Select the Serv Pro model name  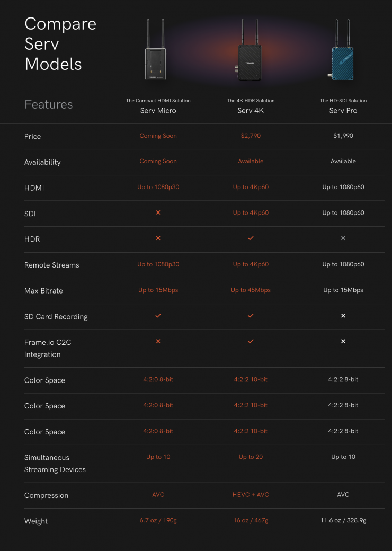(x=343, y=111)
